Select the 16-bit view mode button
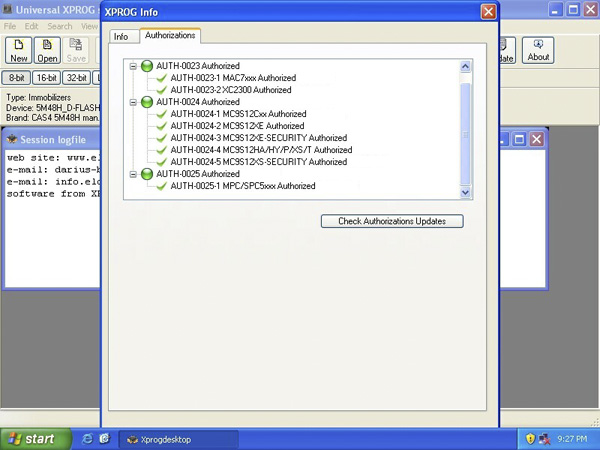 [47, 78]
